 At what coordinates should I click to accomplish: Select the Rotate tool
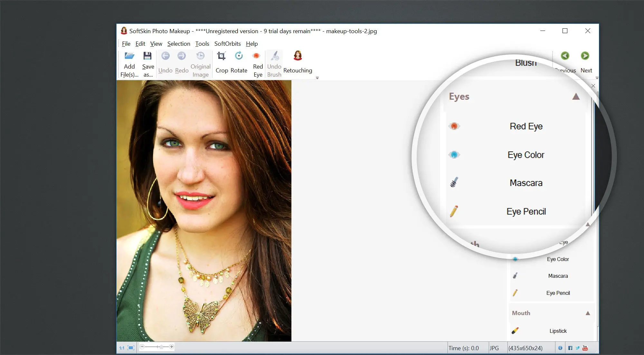click(239, 61)
